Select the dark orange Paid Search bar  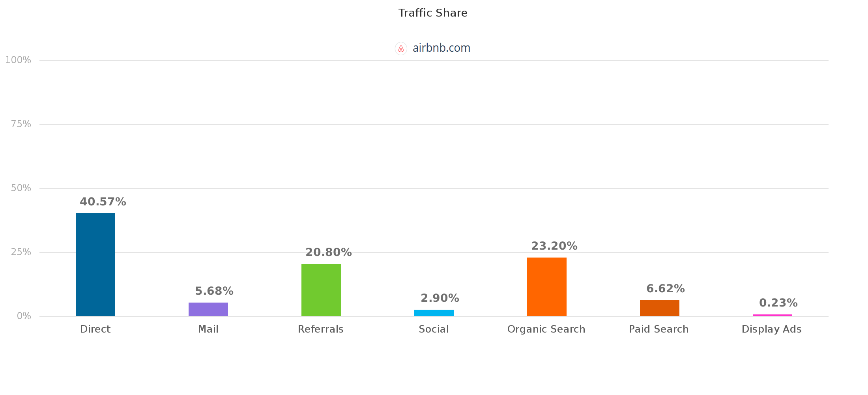(660, 308)
